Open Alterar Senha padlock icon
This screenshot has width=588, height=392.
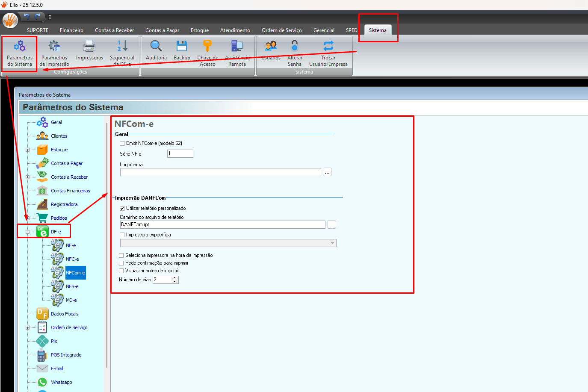pyautogui.click(x=295, y=46)
